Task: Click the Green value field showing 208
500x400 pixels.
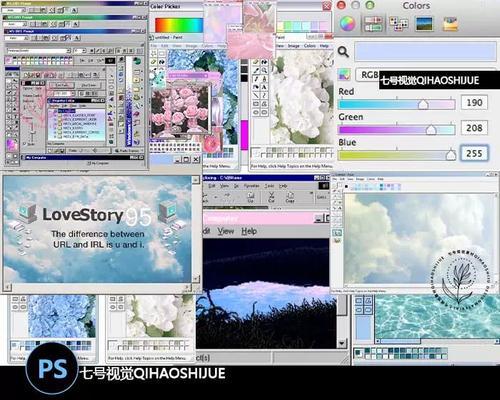Action: pos(474,128)
